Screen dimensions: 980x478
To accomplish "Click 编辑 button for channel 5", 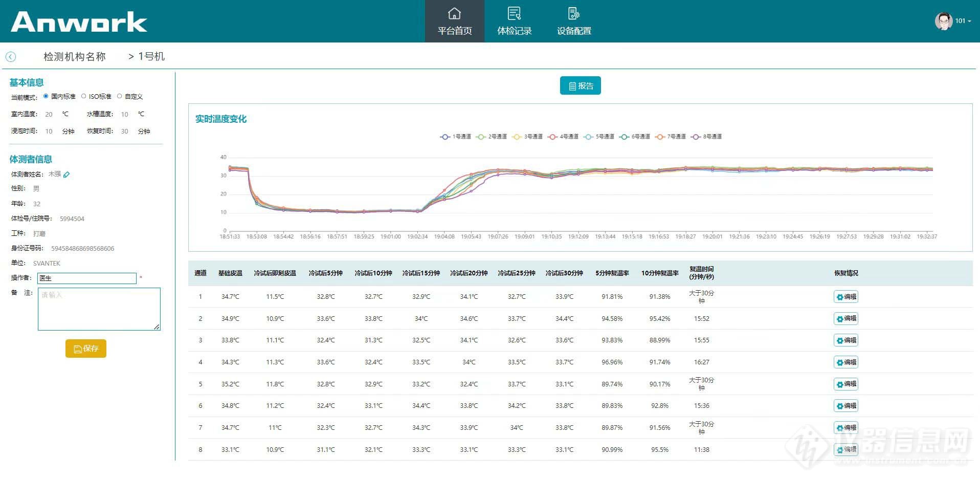I will pyautogui.click(x=846, y=384).
